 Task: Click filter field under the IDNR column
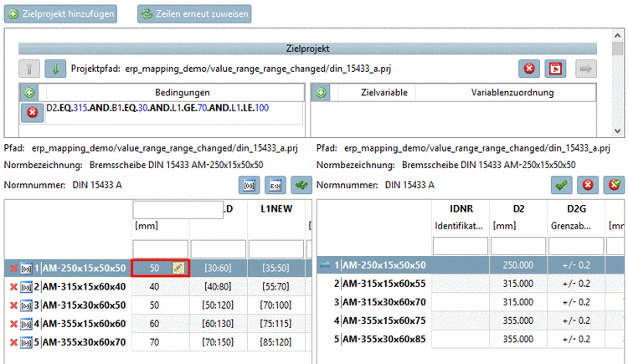(x=461, y=246)
